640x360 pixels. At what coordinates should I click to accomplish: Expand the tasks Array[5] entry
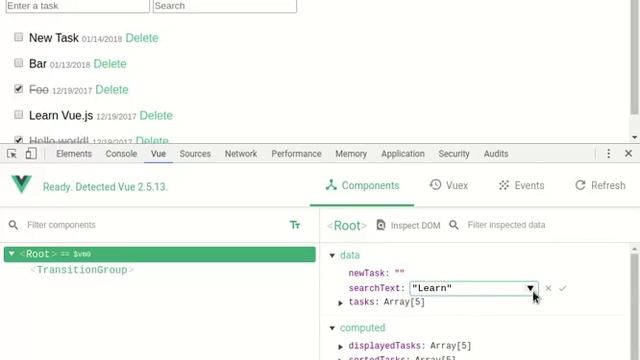click(340, 303)
